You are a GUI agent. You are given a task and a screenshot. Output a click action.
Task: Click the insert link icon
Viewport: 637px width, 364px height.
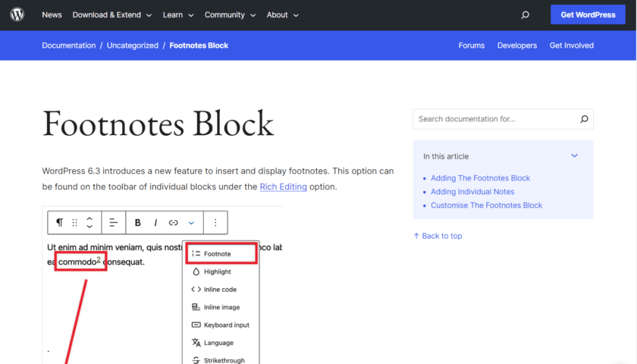[x=174, y=223]
